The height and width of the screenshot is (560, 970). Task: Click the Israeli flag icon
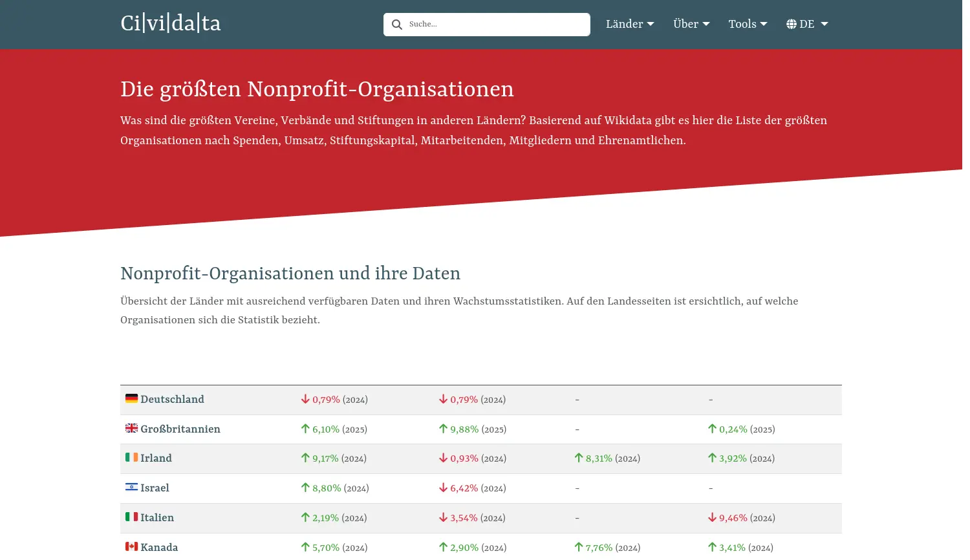132,487
